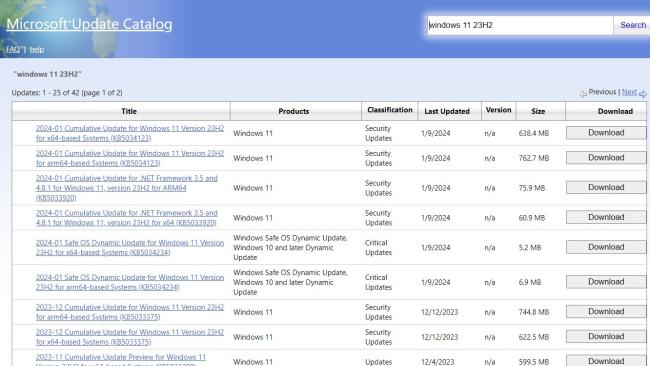Focus the search box containing windows 11 23H2

point(520,25)
